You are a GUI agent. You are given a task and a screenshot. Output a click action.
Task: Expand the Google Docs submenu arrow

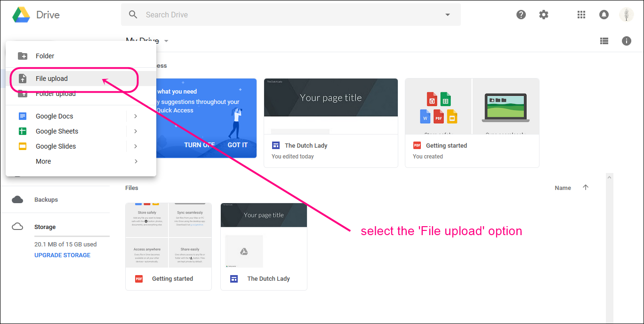pyautogui.click(x=136, y=116)
